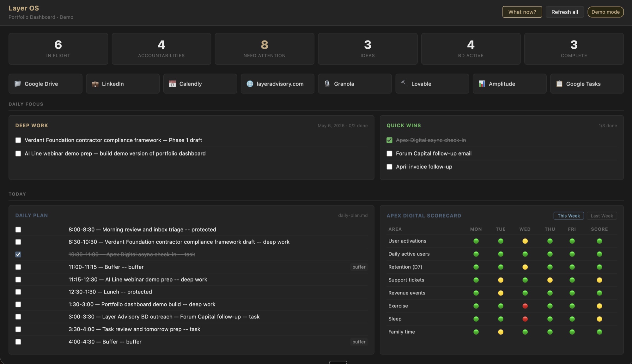632x364 pixels.
Task: Open the Calendly quick link
Action: click(x=200, y=84)
